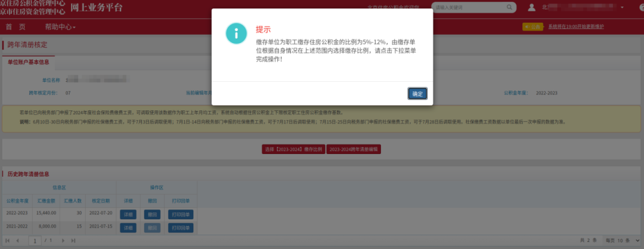Expand the 帮助中心 menu

click(60, 27)
